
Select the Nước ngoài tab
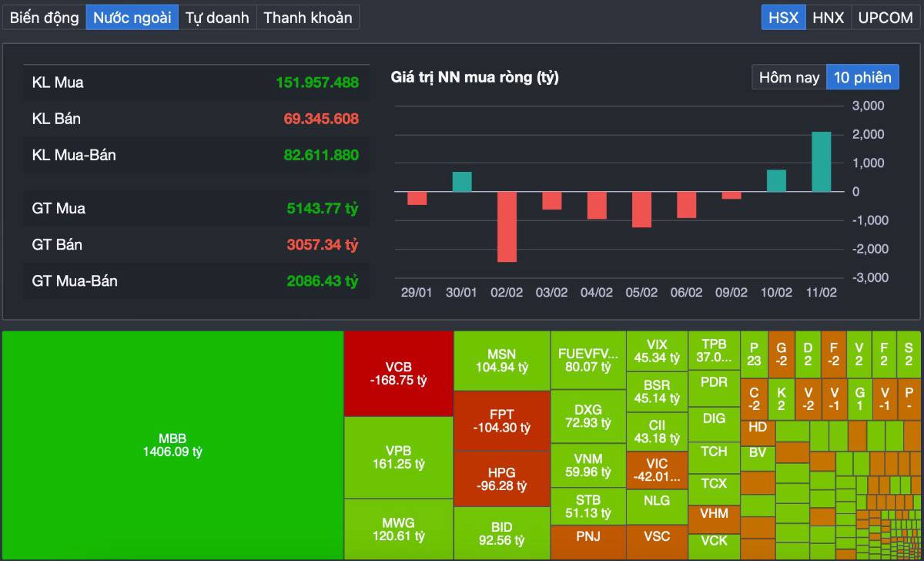[132, 17]
